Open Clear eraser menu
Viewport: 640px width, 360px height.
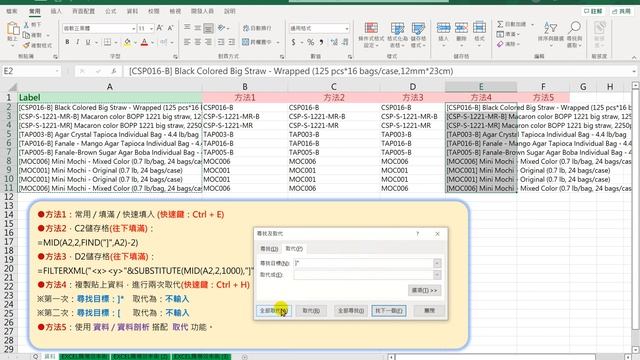pyautogui.click(x=500, y=44)
